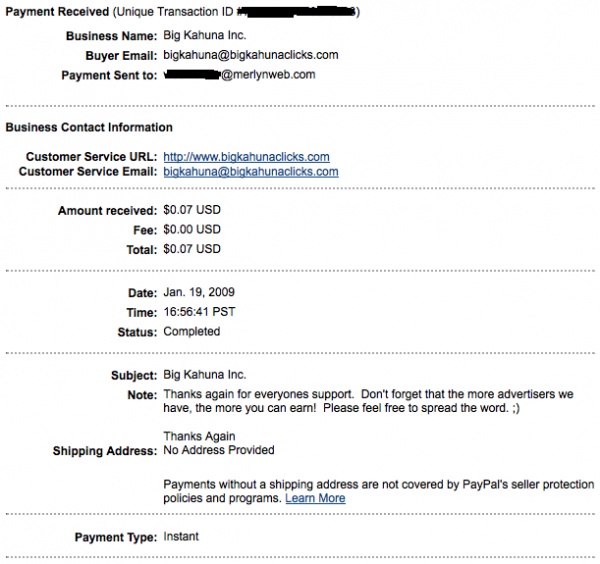Follow the Learn More link
Screen dimensions: 600x564
tap(315, 498)
